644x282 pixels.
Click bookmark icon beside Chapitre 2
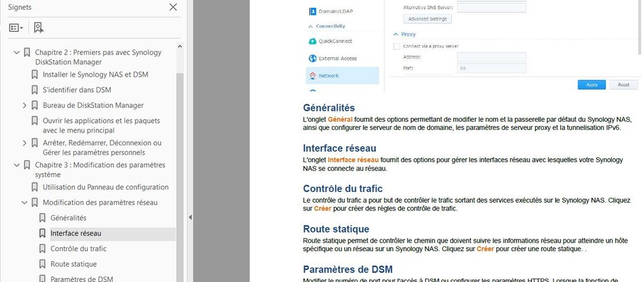[x=27, y=53]
